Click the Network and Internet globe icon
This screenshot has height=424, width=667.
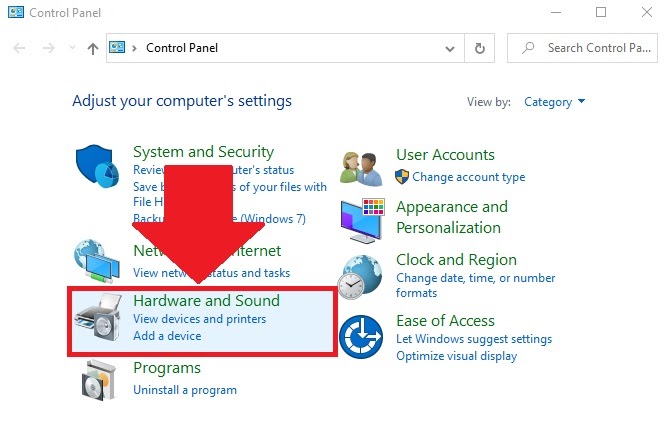pyautogui.click(x=98, y=262)
